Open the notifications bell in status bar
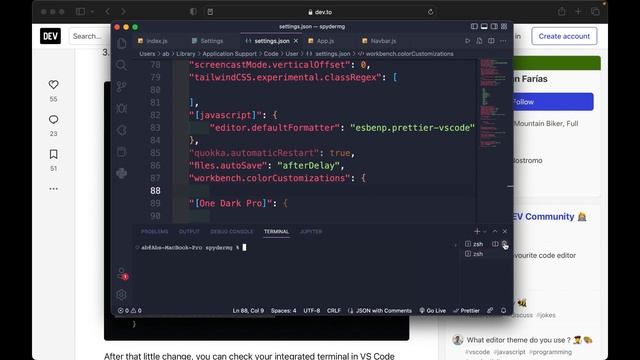The image size is (640, 360). [504, 311]
